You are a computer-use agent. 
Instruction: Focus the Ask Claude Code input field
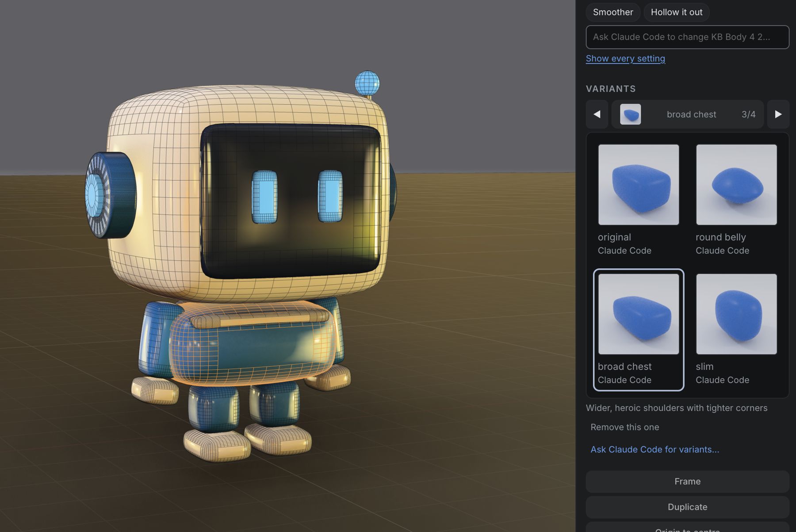pos(687,37)
